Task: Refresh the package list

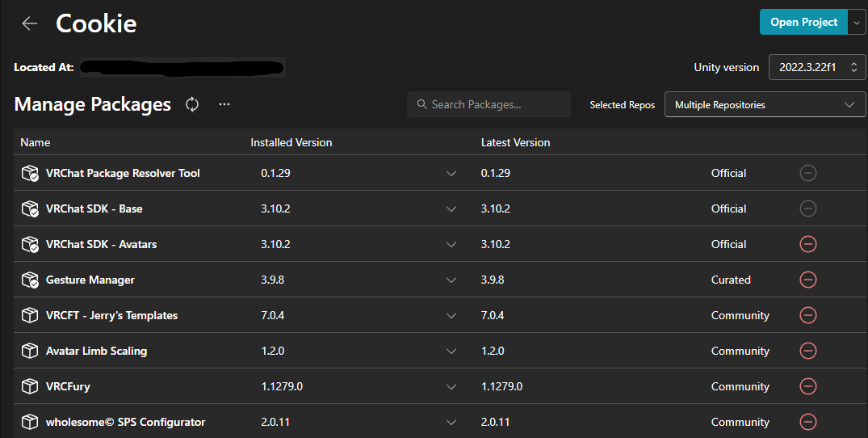Action: (x=192, y=104)
